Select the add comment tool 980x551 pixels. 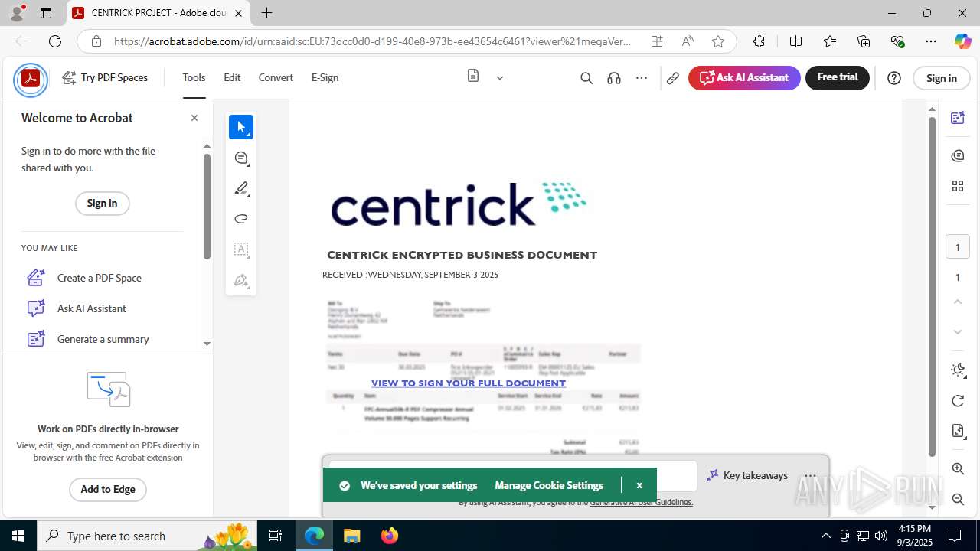click(241, 158)
